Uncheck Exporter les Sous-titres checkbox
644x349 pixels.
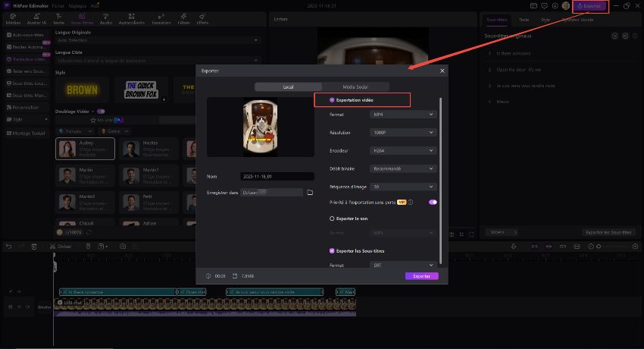click(332, 250)
